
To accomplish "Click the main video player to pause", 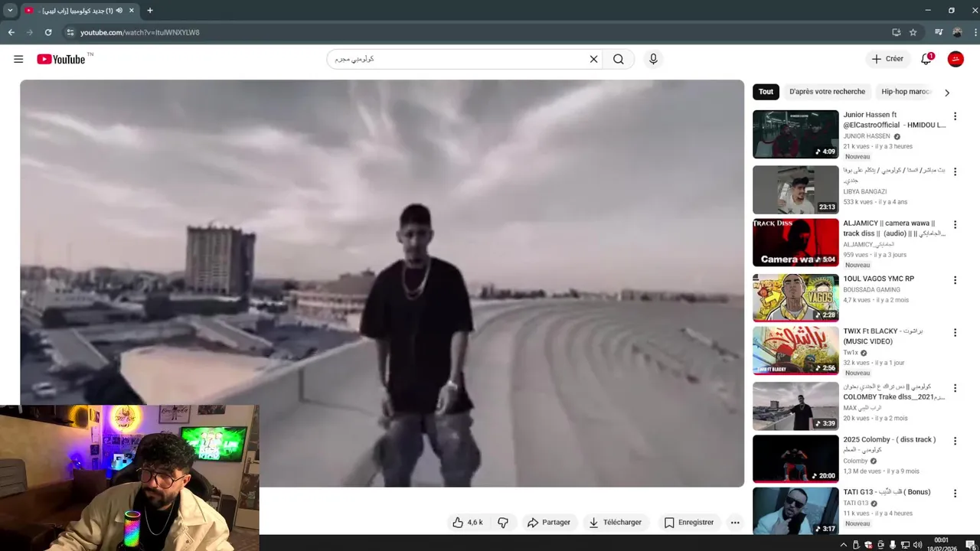I will point(382,283).
